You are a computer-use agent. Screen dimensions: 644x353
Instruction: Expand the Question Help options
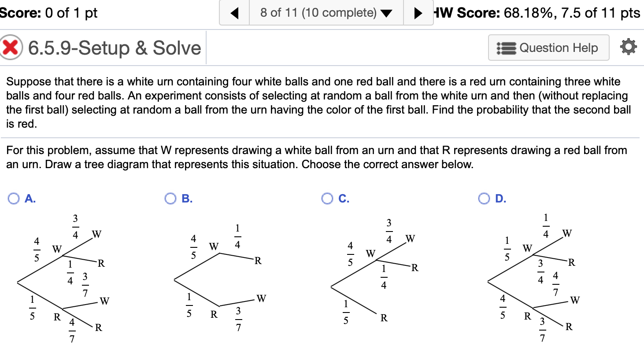(548, 48)
